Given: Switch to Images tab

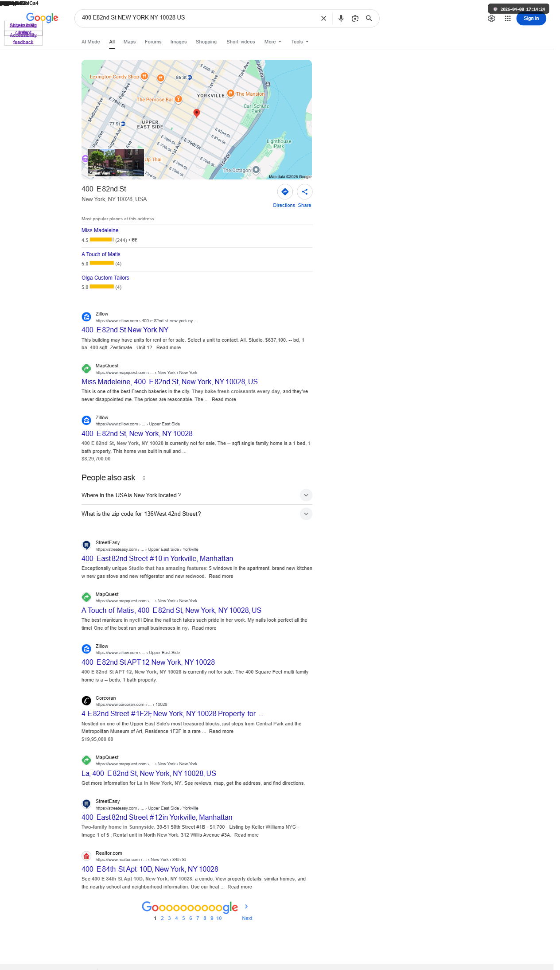Looking at the screenshot, I should click(x=179, y=42).
